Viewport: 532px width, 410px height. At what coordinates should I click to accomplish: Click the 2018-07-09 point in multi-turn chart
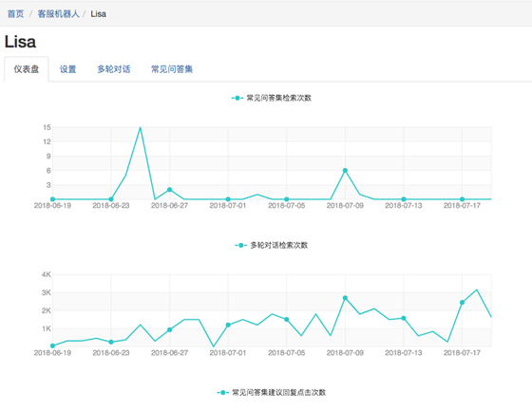click(345, 298)
